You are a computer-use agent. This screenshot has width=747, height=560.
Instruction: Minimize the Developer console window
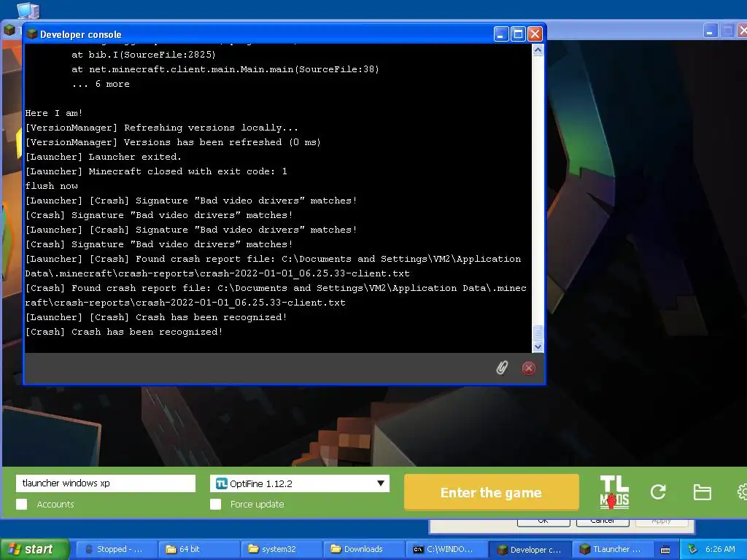pyautogui.click(x=500, y=34)
